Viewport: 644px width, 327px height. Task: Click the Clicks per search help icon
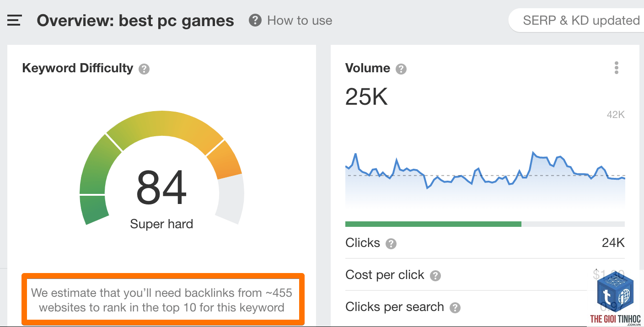455,307
